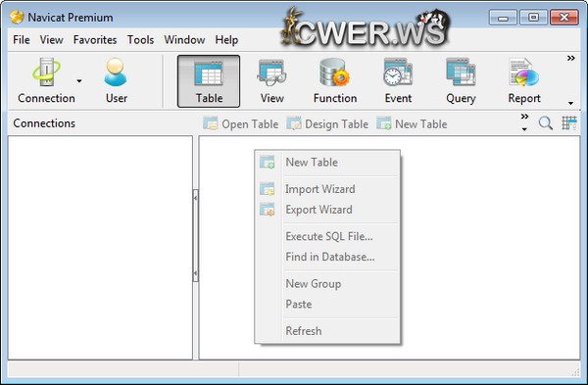The height and width of the screenshot is (385, 588).
Task: Collapse the connections pane splitter handle
Action: (x=195, y=236)
